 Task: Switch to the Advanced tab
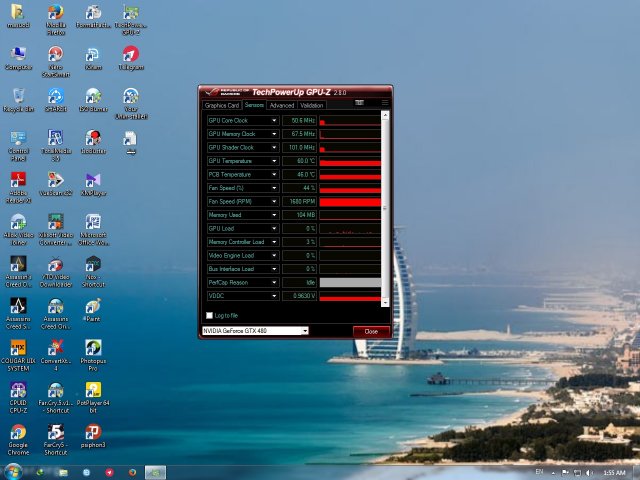281,105
